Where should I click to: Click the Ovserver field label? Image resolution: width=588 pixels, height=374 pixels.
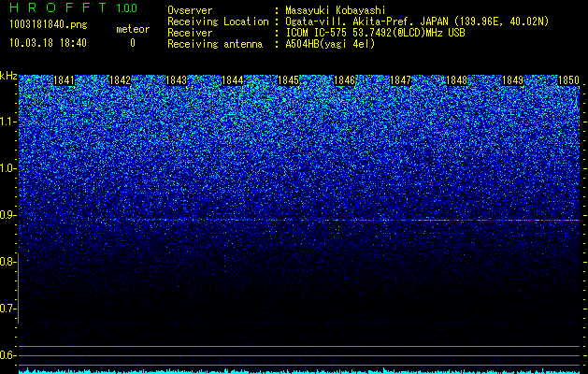[190, 10]
